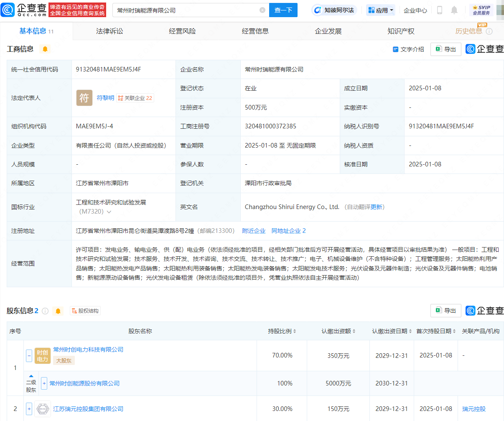Export 工商信息 with 导出 button
Viewport: 504px width, 421px height.
pos(446,49)
